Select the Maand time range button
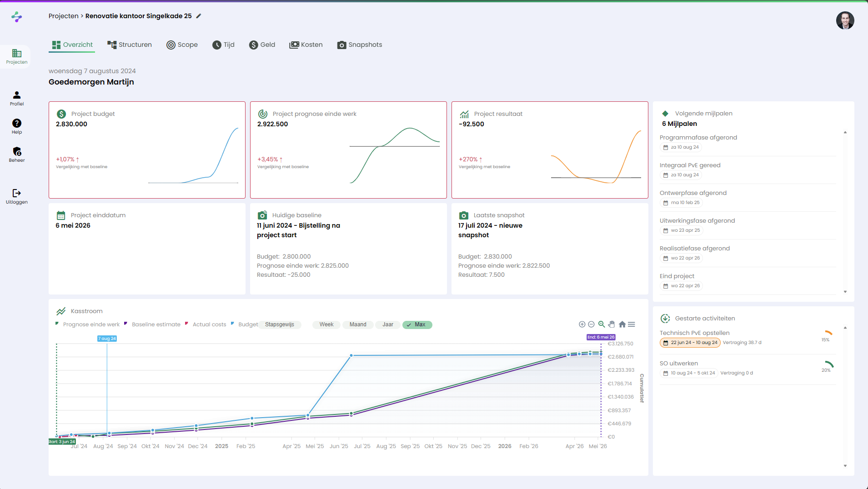This screenshot has height=489, width=868. [358, 324]
